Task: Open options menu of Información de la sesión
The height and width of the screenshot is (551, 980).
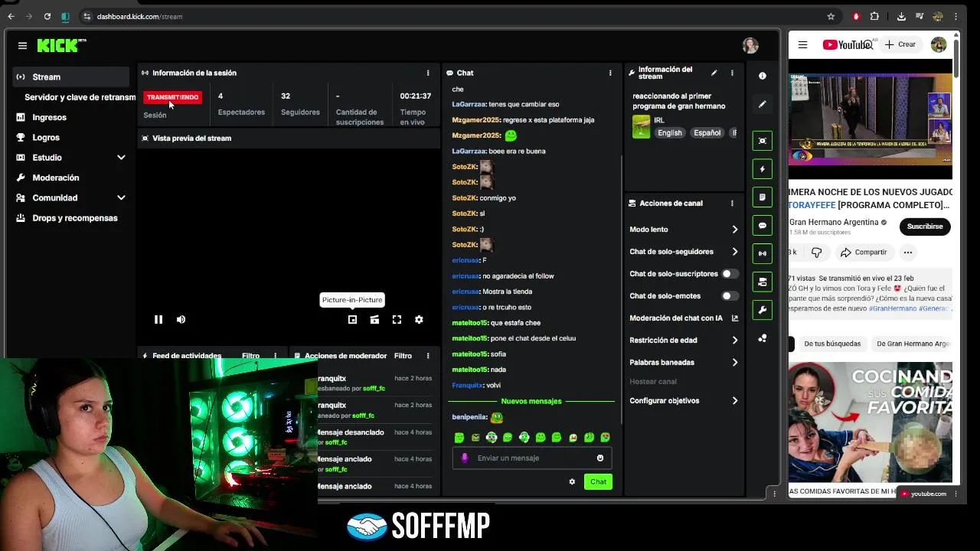Action: pos(428,73)
